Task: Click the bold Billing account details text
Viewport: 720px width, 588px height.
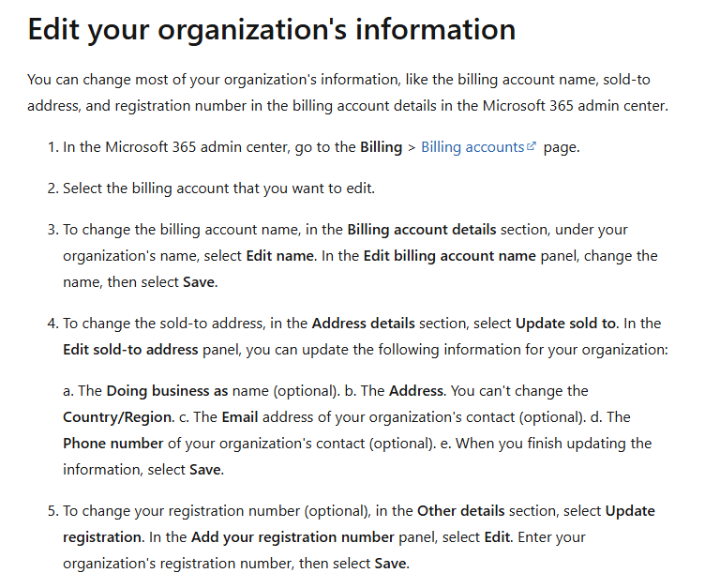Action: [x=422, y=230]
